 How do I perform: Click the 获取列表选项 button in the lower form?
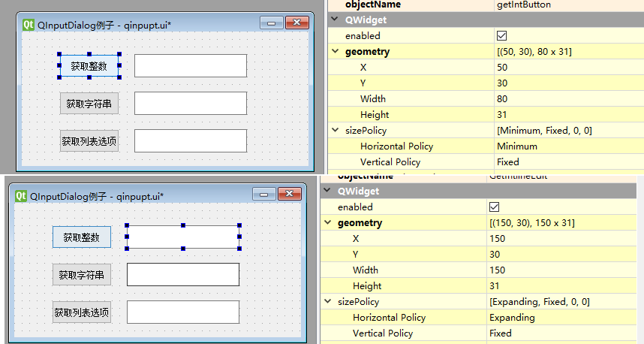pyautogui.click(x=81, y=312)
